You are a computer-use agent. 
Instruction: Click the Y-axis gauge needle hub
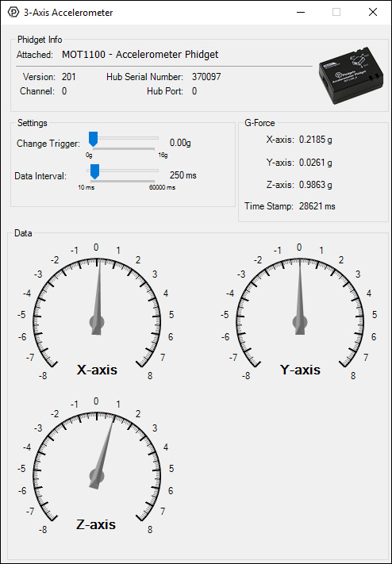tap(300, 322)
